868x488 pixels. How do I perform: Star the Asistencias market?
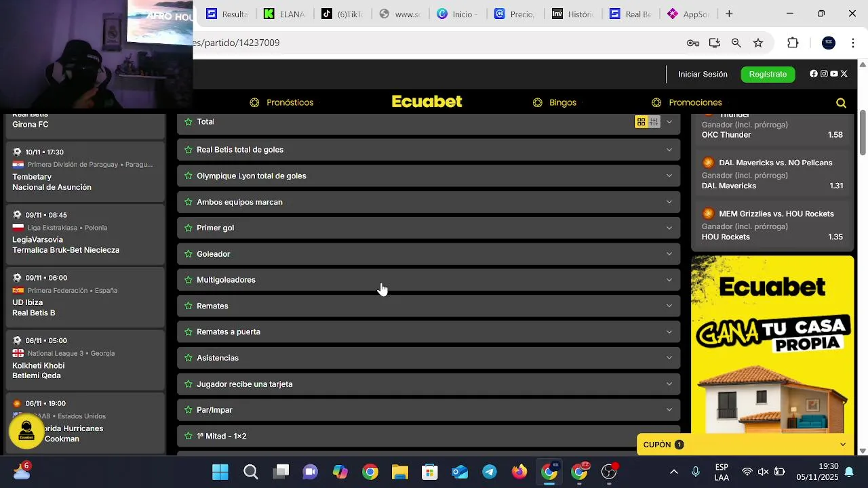point(189,358)
